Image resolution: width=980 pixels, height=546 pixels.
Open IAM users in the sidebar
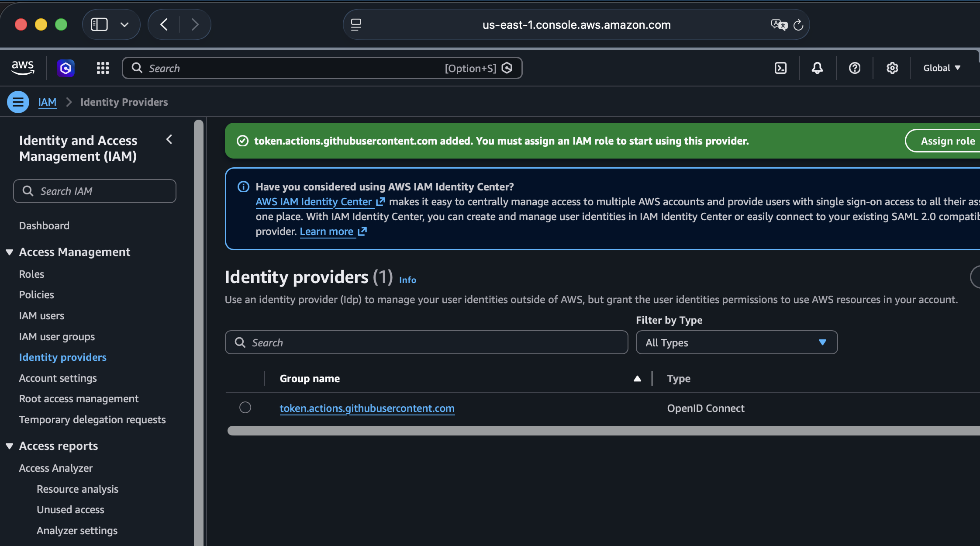click(x=41, y=316)
